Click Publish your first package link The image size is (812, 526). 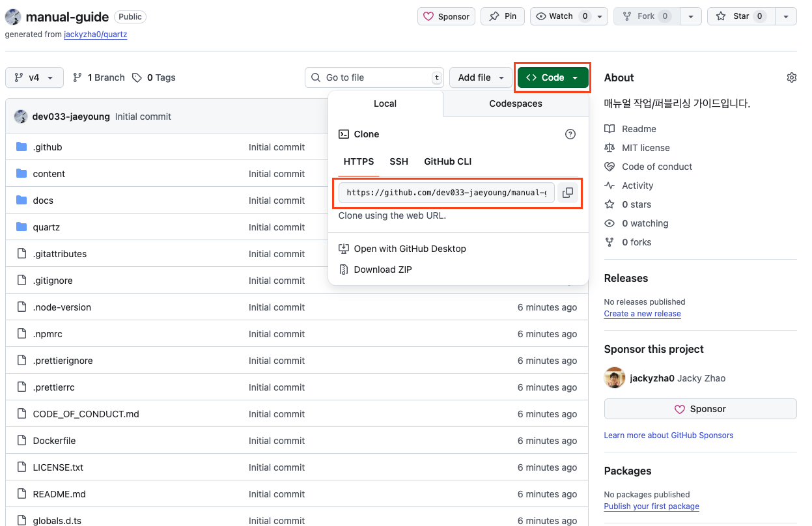coord(651,506)
